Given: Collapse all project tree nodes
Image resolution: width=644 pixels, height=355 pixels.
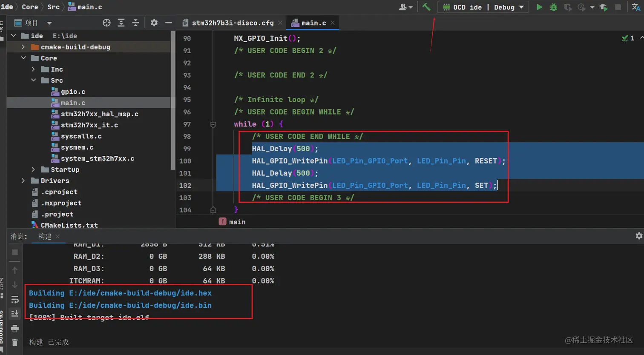Looking at the screenshot, I should (x=135, y=23).
